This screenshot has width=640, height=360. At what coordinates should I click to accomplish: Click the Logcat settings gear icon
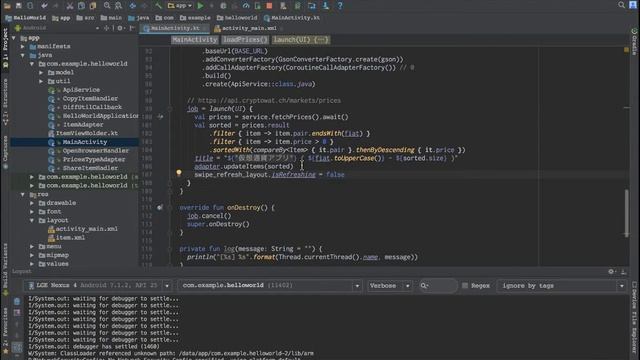point(611,271)
